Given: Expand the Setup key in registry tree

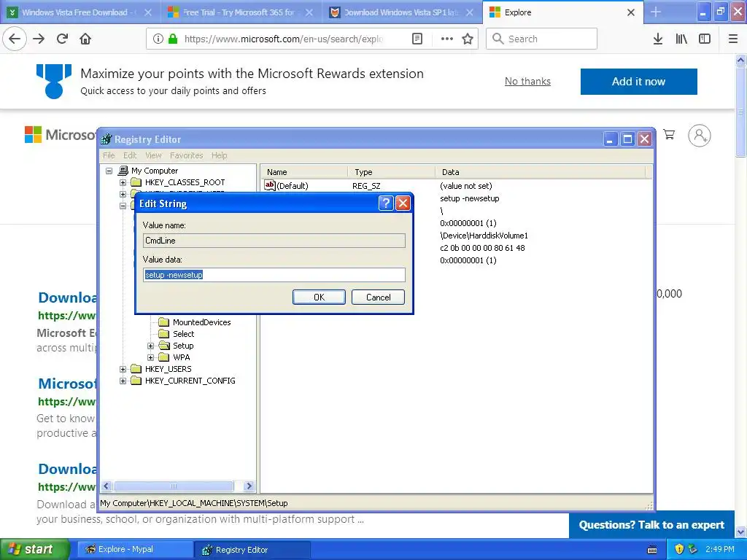Looking at the screenshot, I should (x=150, y=346).
